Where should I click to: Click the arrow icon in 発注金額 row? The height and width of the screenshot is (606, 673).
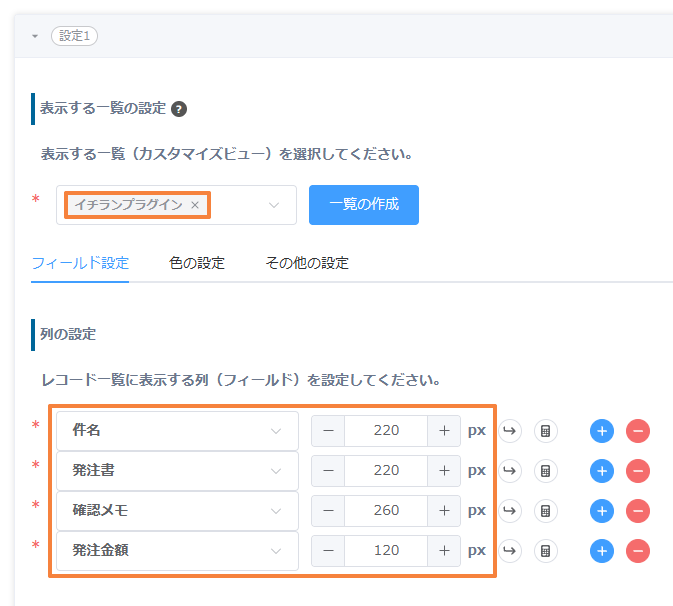[x=509, y=551]
